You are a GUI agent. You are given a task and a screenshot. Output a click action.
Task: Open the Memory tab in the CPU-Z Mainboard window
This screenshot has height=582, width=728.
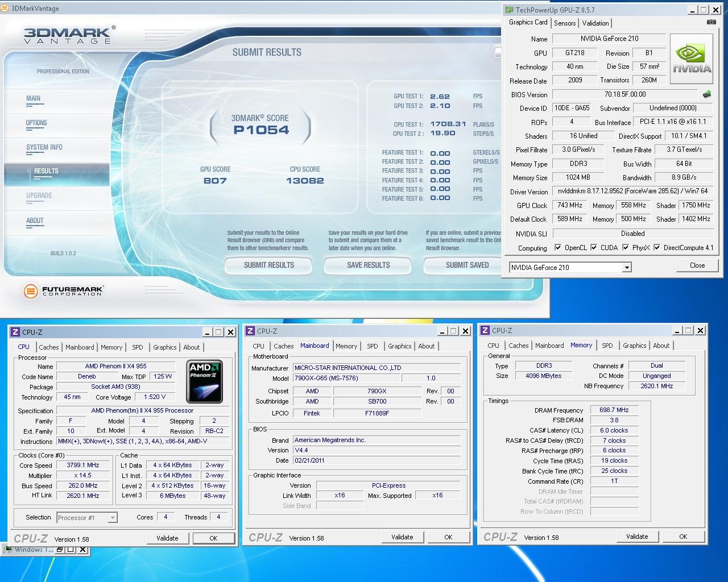[x=346, y=346]
